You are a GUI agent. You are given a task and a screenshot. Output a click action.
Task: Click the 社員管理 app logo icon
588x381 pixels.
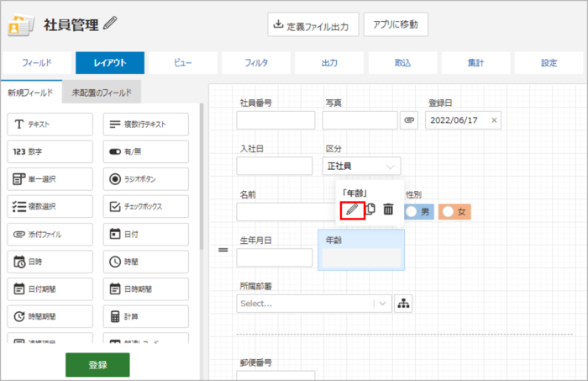coord(21,24)
